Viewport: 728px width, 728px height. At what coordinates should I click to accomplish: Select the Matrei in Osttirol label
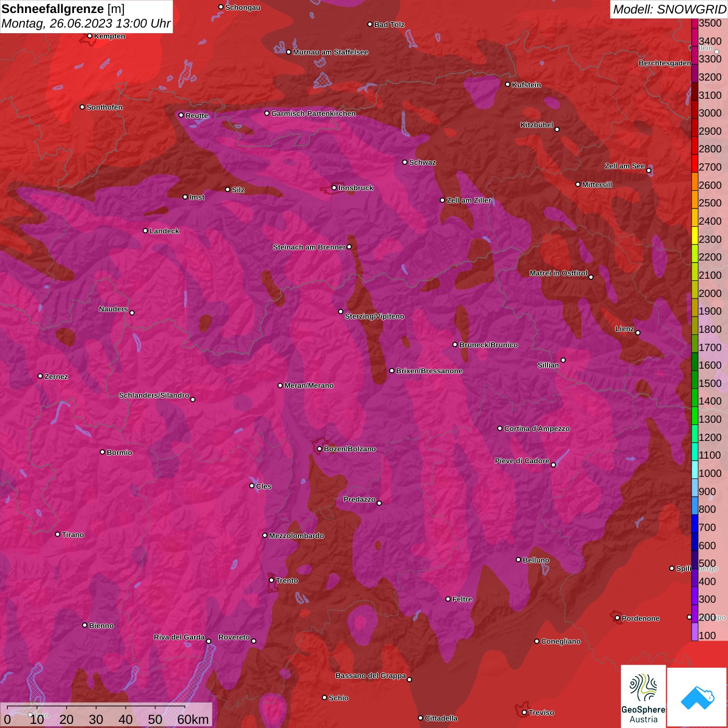point(558,273)
